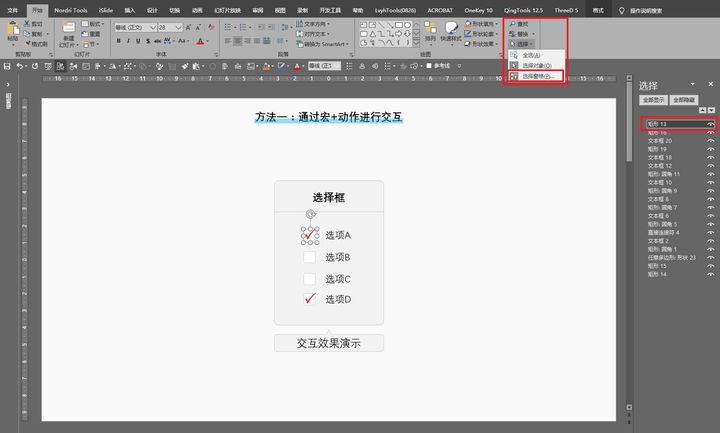Click the slide vertical scrollbar thumb
Image resolution: width=720 pixels, height=433 pixels.
click(629, 122)
